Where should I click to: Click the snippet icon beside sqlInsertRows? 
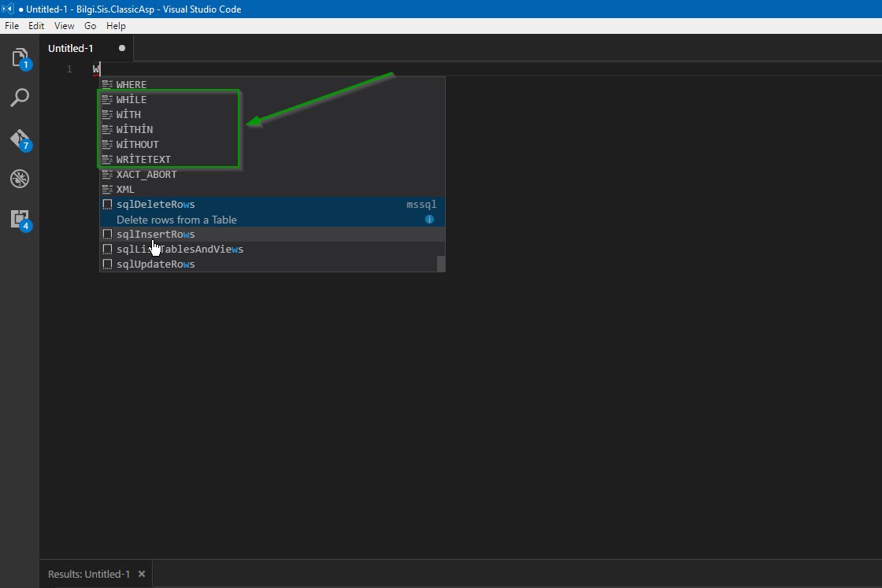(x=108, y=234)
